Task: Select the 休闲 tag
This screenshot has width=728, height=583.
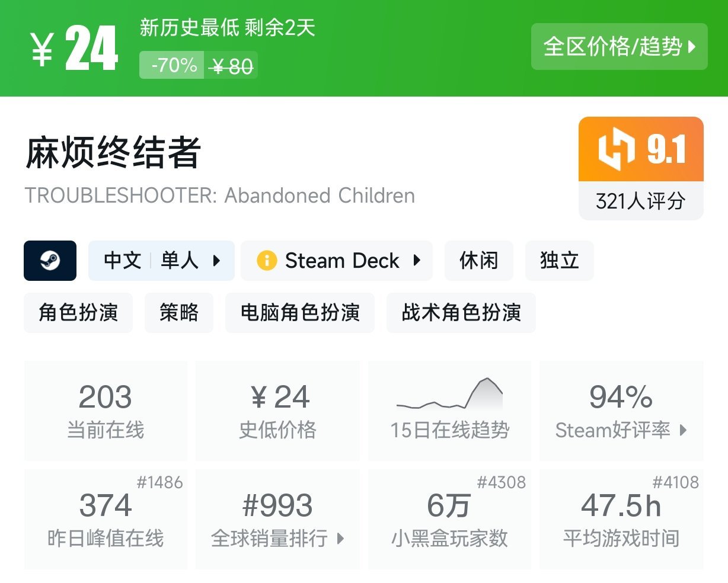Action: coord(478,261)
